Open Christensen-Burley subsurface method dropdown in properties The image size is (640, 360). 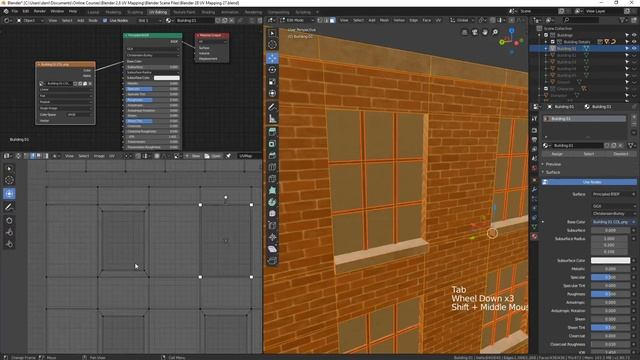[x=614, y=213]
